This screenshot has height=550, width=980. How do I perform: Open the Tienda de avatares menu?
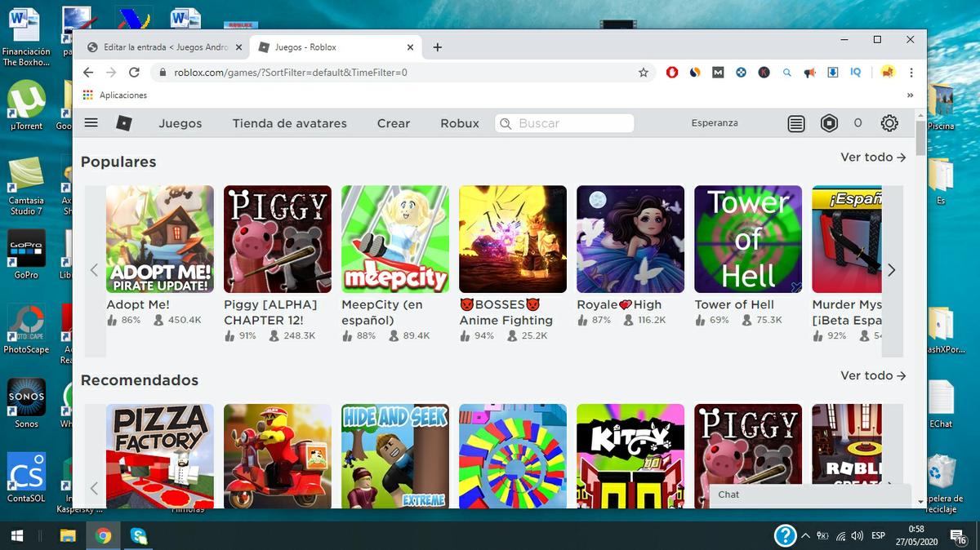(289, 122)
